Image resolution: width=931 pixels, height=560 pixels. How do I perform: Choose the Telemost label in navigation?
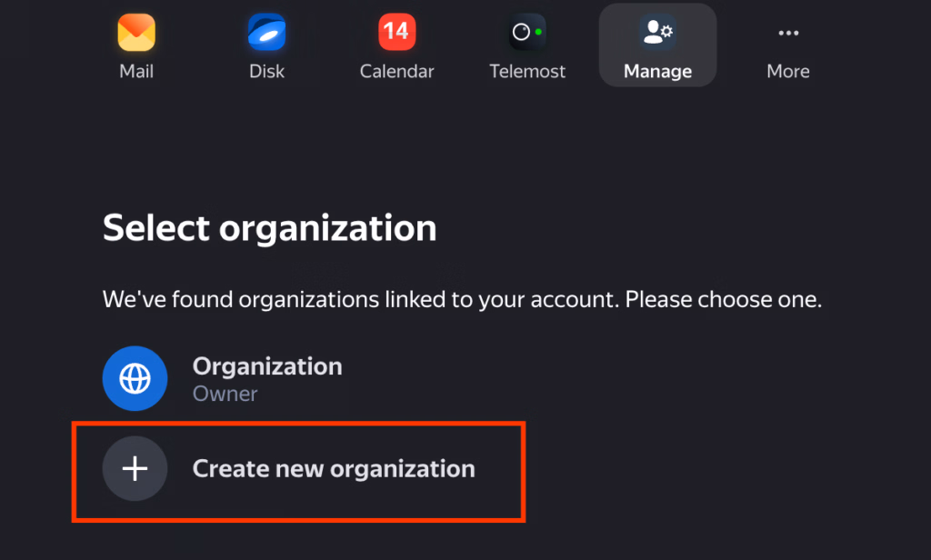tap(527, 71)
